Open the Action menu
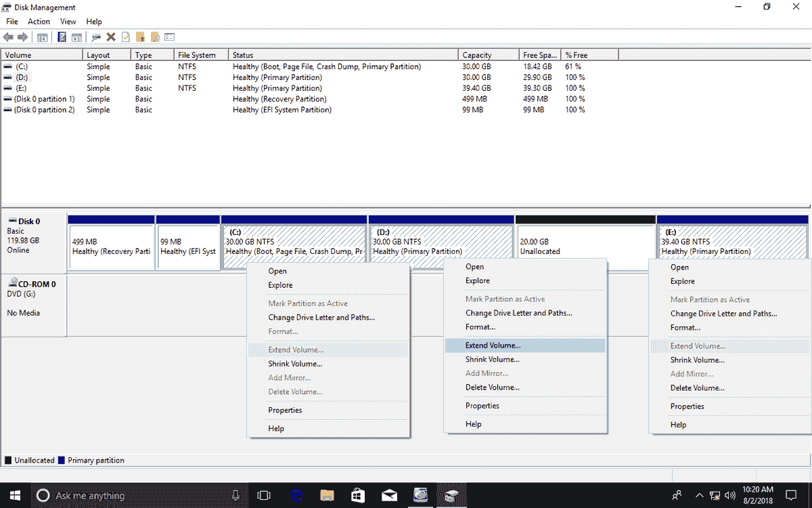The width and height of the screenshot is (812, 508). pos(39,21)
